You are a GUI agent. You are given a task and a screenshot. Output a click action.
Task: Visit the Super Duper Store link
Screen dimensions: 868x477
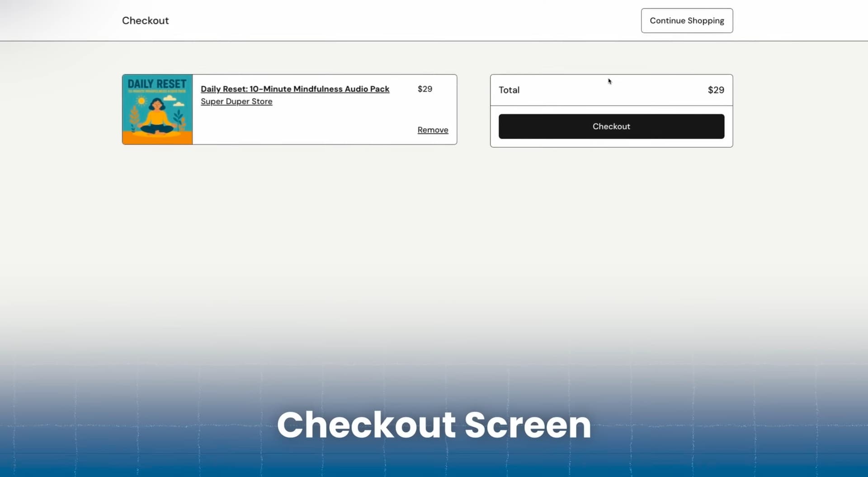[236, 102]
